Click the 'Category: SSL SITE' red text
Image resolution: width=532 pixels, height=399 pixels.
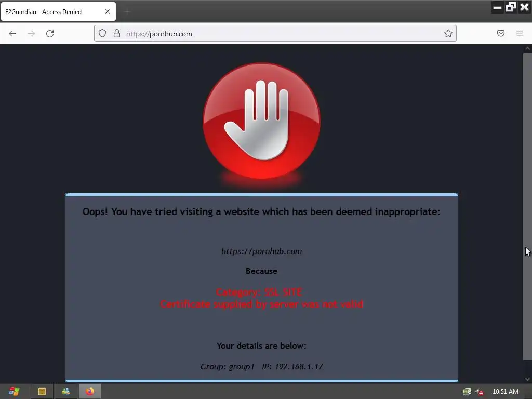(259, 292)
